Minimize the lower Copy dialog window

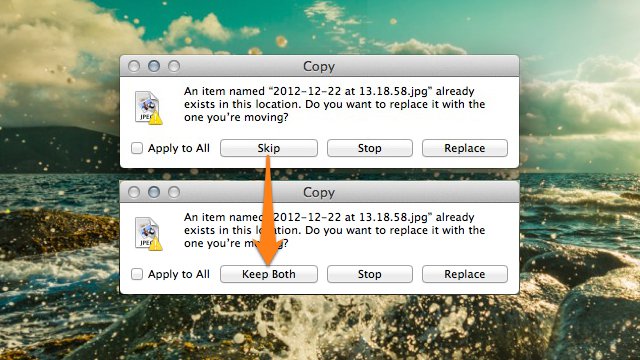[154, 192]
